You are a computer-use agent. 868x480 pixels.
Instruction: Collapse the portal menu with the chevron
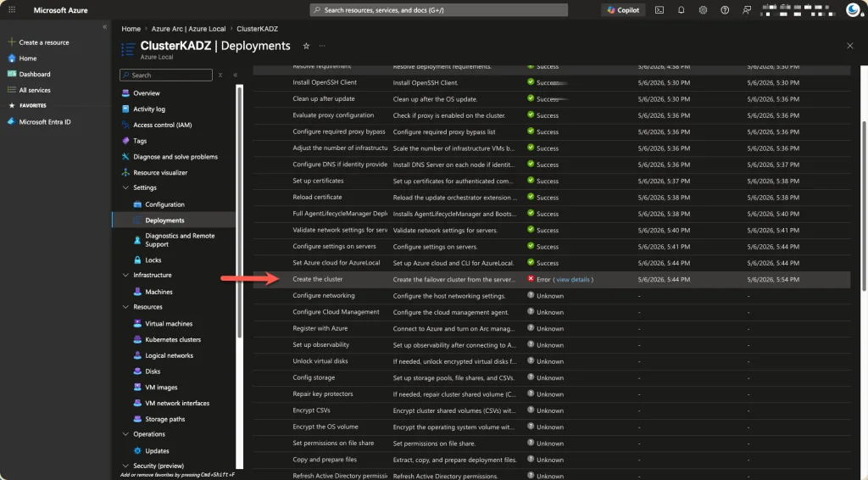click(104, 26)
